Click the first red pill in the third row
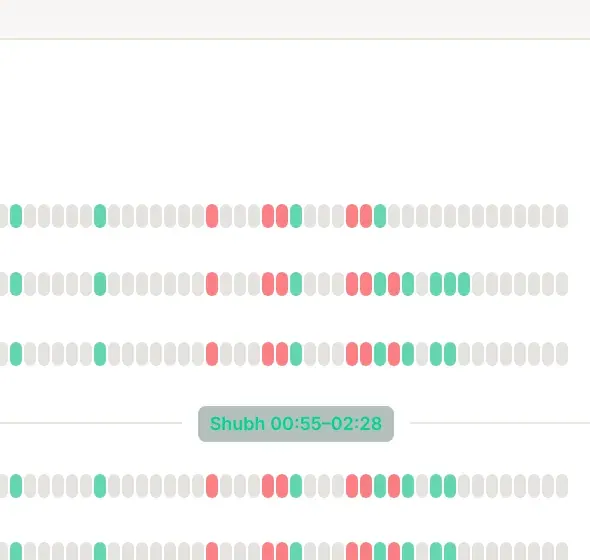 tap(212, 354)
